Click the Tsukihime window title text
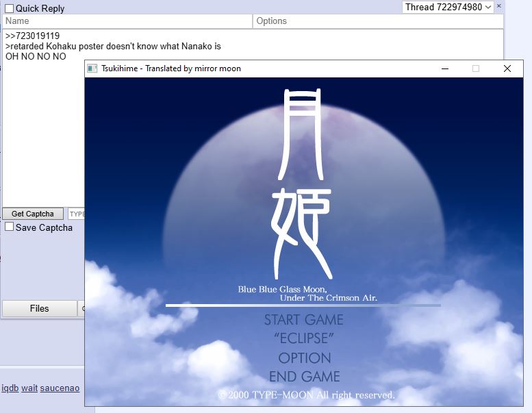Image resolution: width=532 pixels, height=413 pixels. [171, 68]
